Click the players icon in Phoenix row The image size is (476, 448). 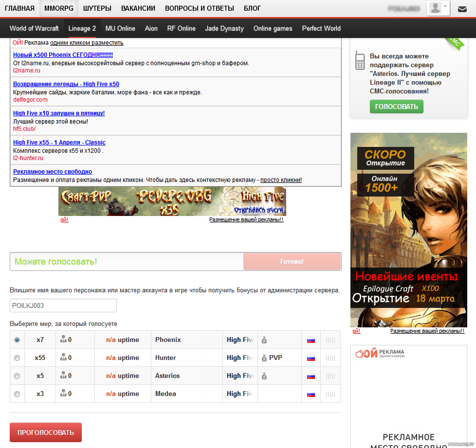click(x=63, y=340)
